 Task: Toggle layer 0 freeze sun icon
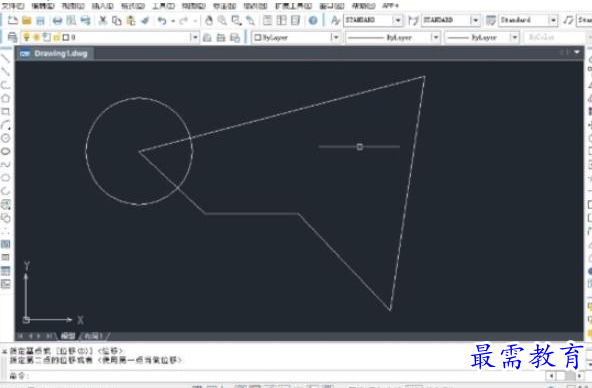pos(37,37)
